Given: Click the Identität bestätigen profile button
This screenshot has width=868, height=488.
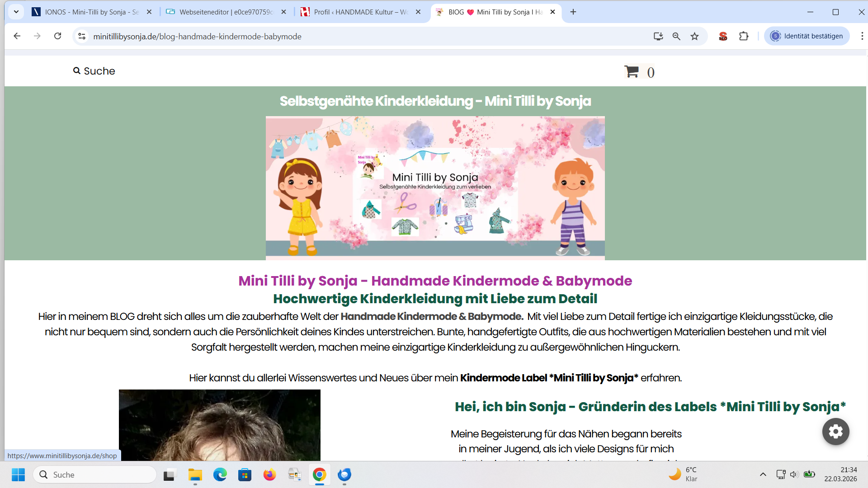Looking at the screenshot, I should (807, 36).
